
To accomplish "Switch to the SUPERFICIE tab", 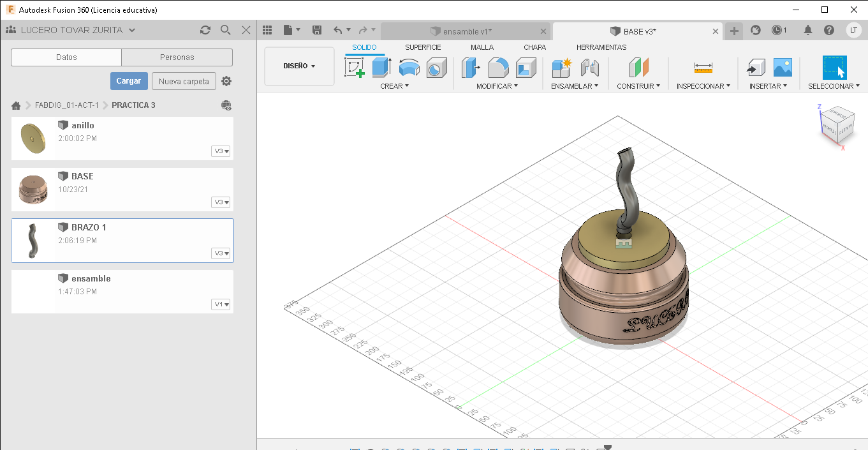I will click(423, 47).
